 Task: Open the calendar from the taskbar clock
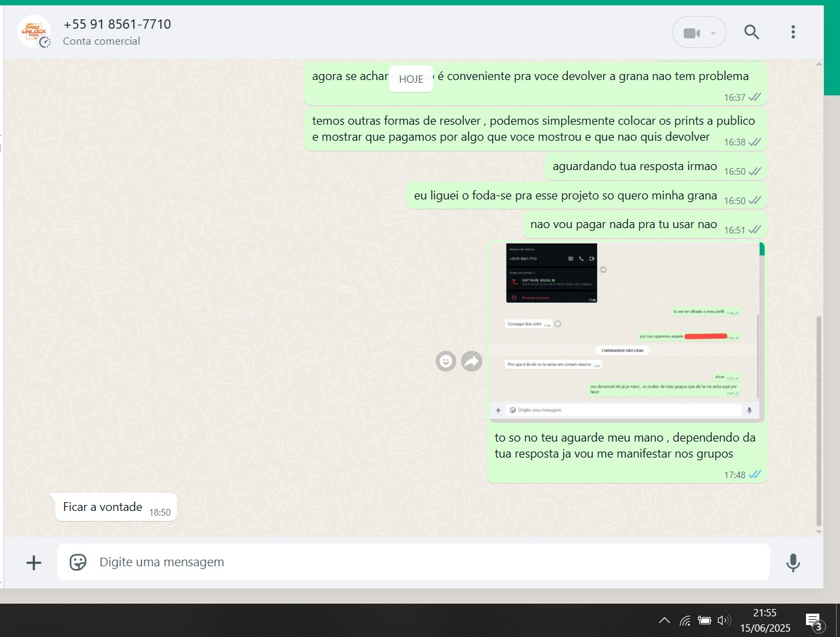coord(765,620)
